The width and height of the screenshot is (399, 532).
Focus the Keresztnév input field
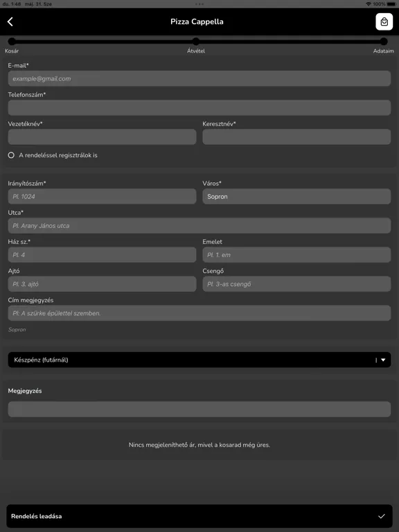(296, 136)
